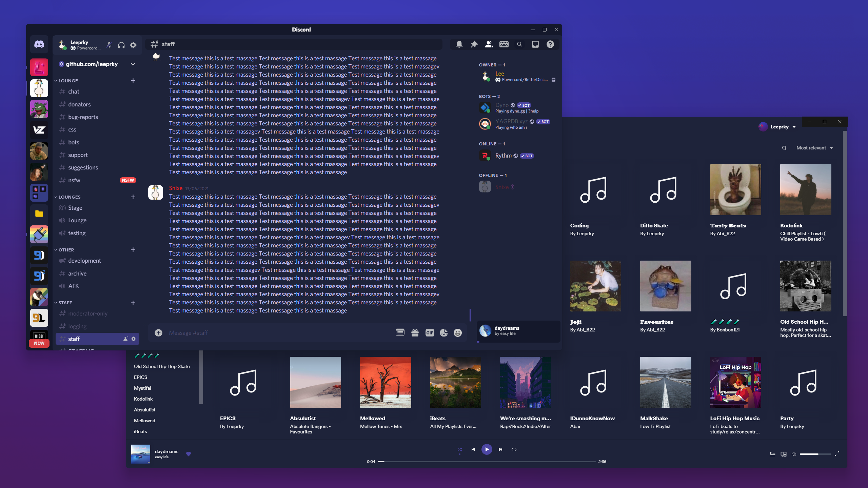The width and height of the screenshot is (868, 488).
Task: Open the suggestions channel
Action: 97,167
